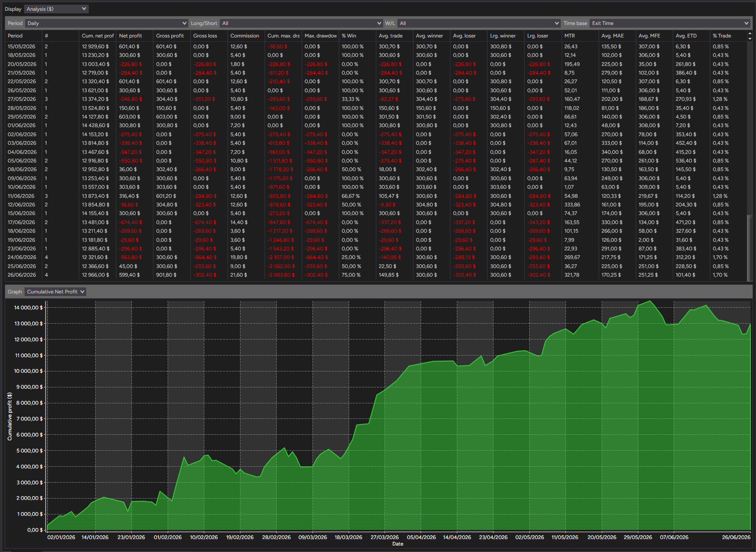This screenshot has width=756, height=552.
Task: Click the Avg. trade column header
Action: (x=394, y=36)
